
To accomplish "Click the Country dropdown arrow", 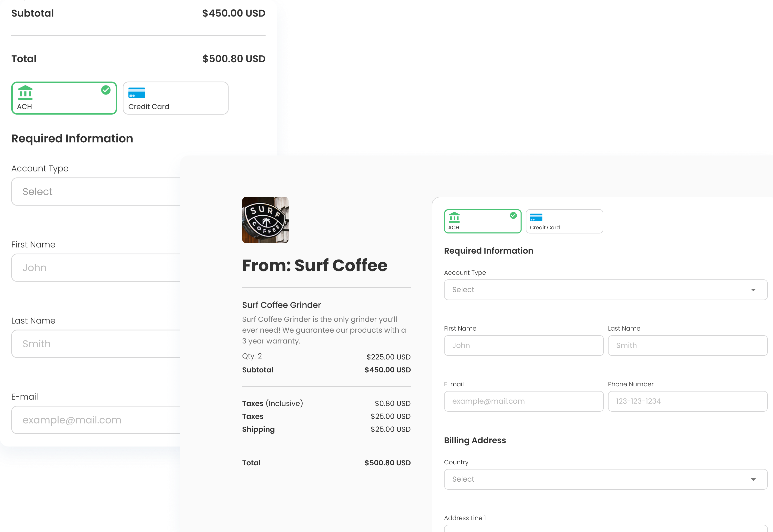I will (753, 480).
